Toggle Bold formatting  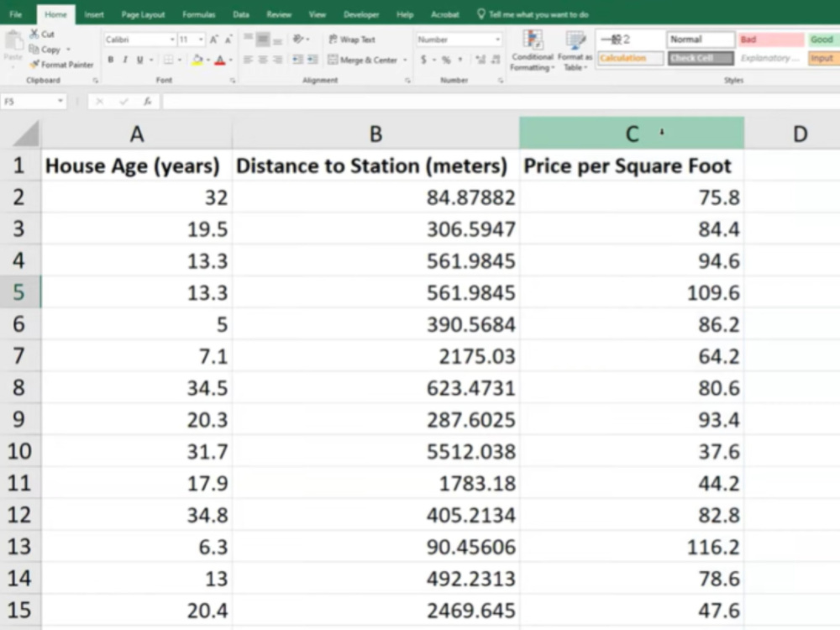pos(110,60)
